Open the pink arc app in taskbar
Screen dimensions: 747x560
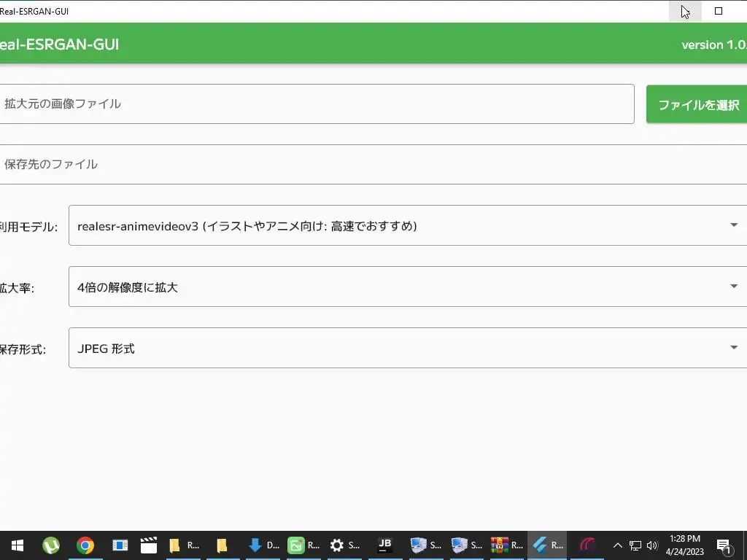tap(587, 545)
